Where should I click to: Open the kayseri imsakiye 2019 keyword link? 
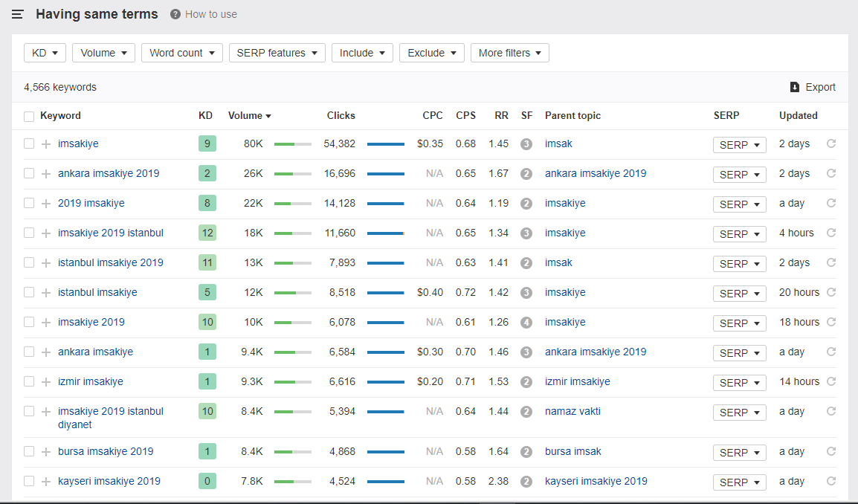point(109,481)
